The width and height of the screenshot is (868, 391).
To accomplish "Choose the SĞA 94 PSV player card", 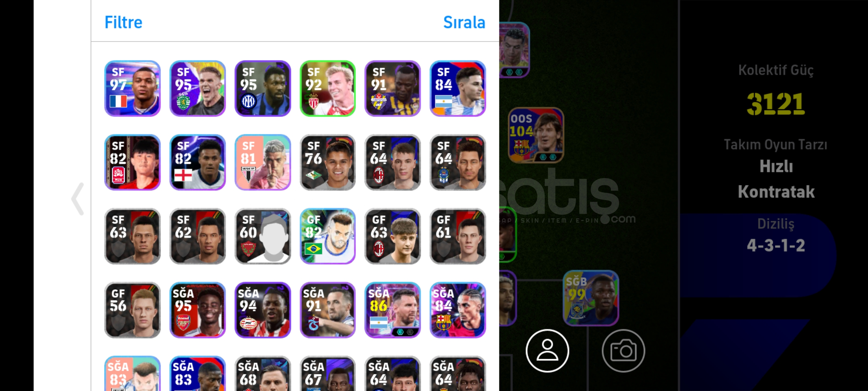I will (263, 310).
